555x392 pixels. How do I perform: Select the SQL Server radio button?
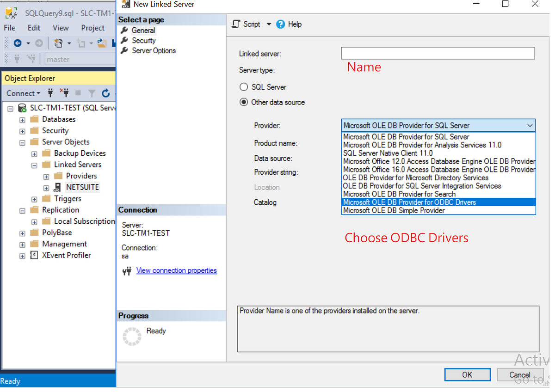244,87
